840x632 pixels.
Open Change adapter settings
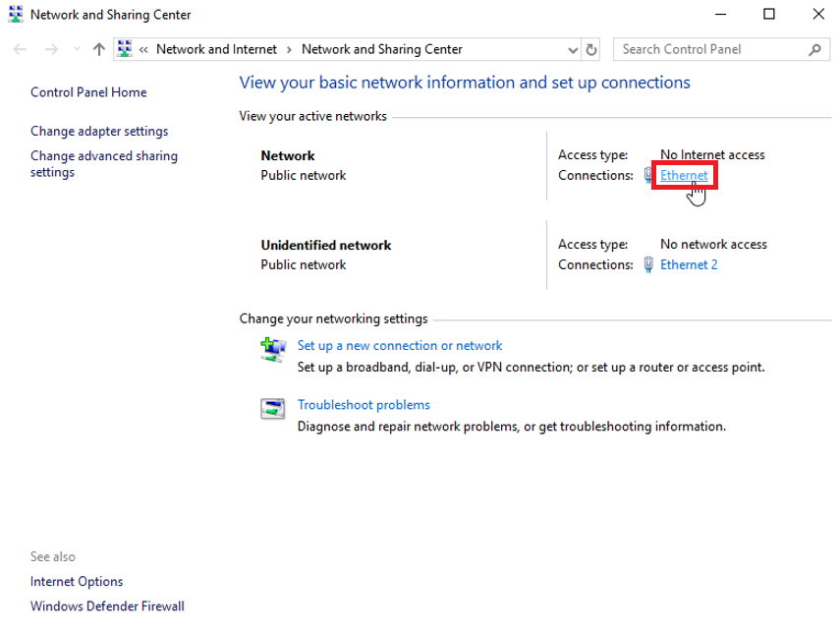tap(99, 131)
